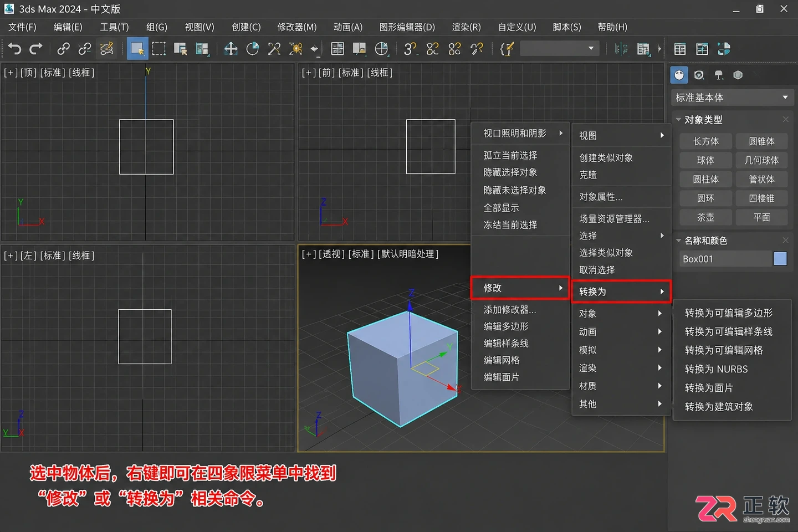This screenshot has height=532, width=798.
Task: Click the Mirror tool icon
Action: point(621,49)
